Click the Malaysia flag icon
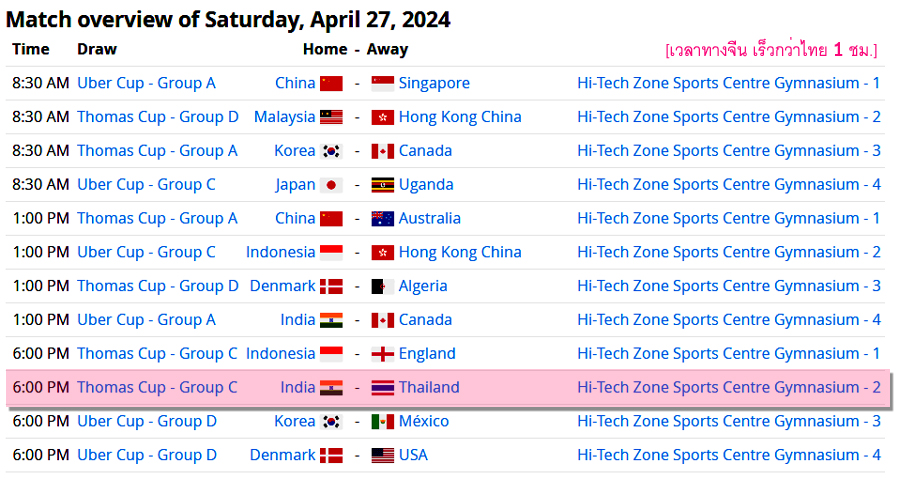Image resolution: width=900 pixels, height=479 pixels. tap(331, 118)
